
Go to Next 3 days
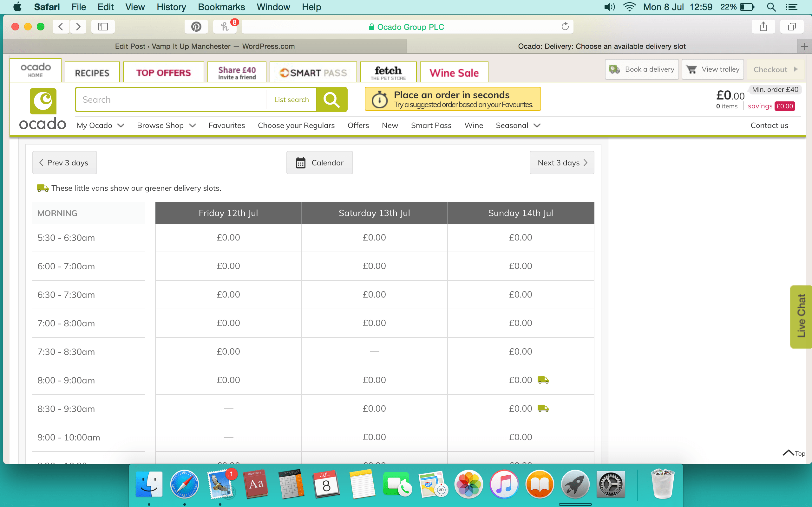[x=562, y=163]
